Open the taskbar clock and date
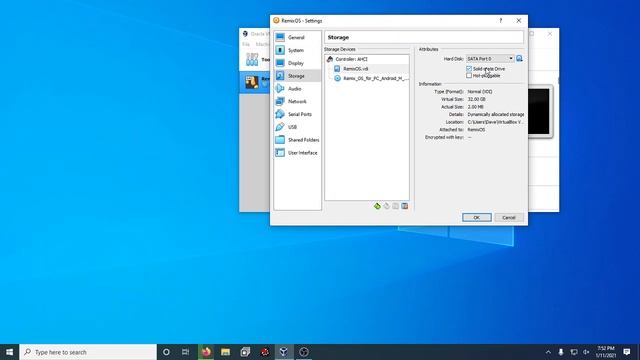The height and width of the screenshot is (360, 640). tap(606, 352)
